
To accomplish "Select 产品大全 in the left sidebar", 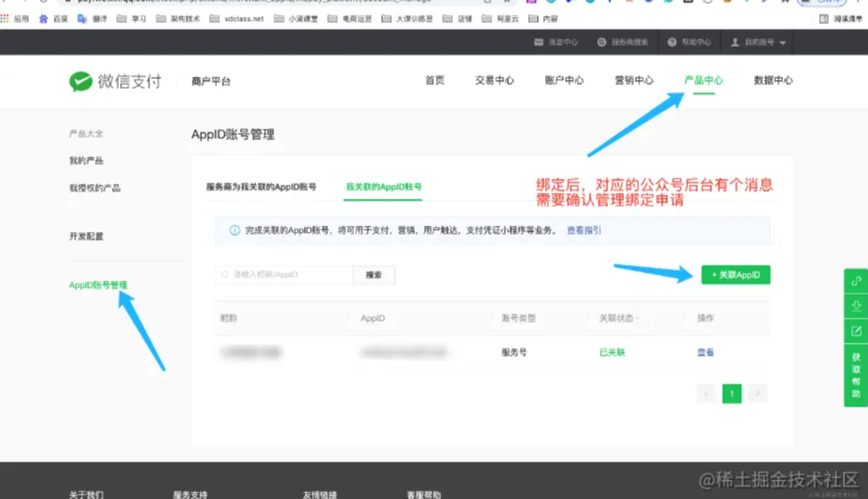I will 86,134.
